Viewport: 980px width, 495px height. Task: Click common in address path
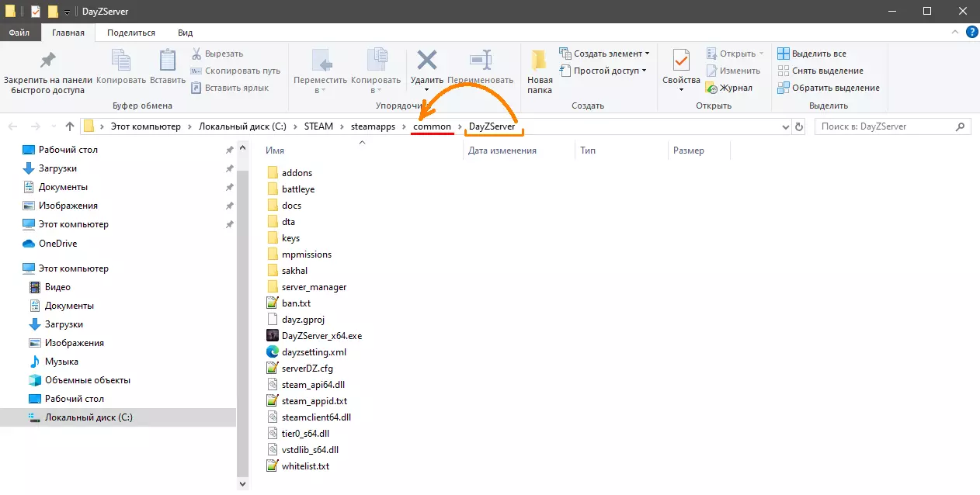(x=432, y=126)
